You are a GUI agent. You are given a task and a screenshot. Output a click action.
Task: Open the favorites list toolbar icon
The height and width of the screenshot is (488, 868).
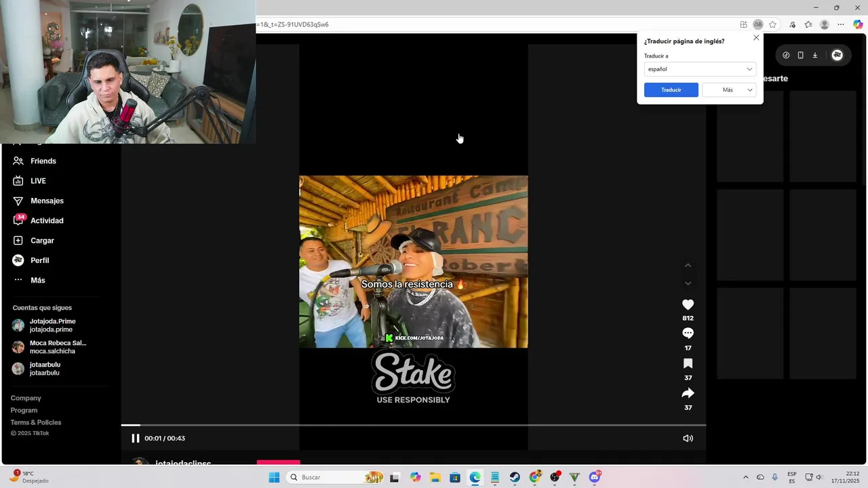pos(808,24)
